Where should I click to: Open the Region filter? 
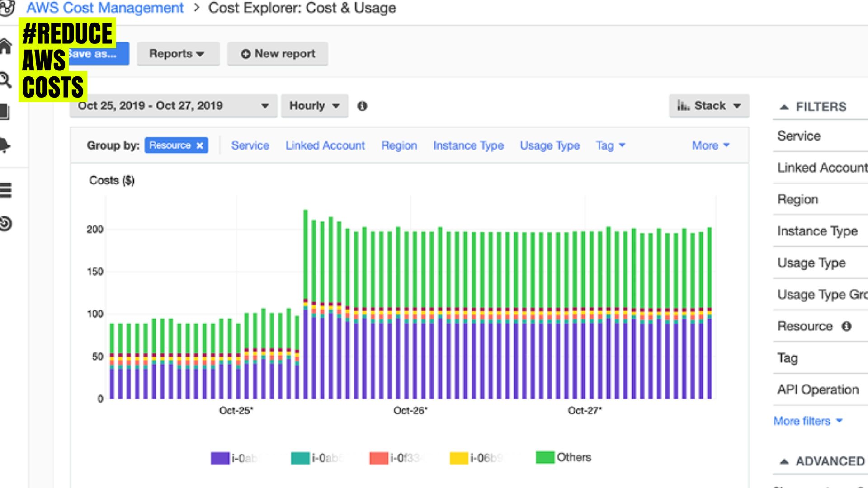(820, 199)
